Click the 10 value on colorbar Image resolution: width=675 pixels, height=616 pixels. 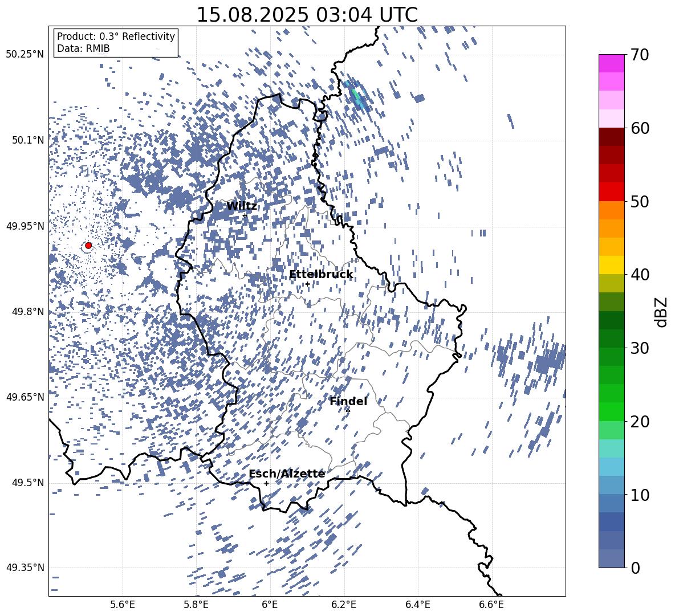[x=640, y=495]
